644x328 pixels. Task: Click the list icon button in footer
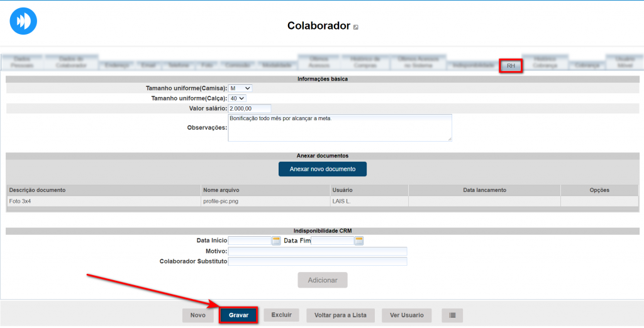(452, 315)
